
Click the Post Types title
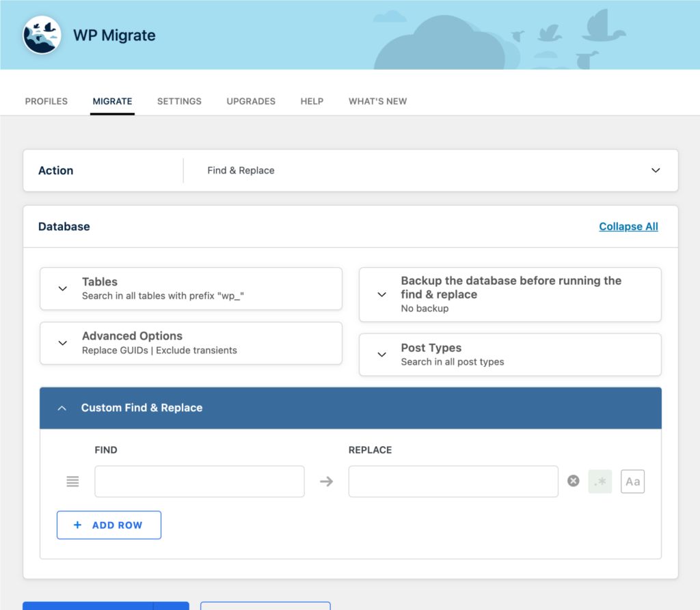coord(431,348)
